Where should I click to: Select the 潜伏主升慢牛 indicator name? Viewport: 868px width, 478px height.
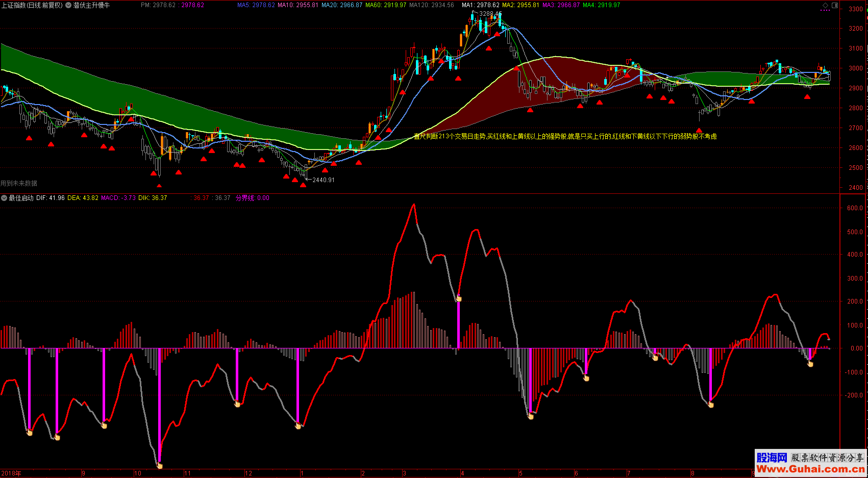click(91, 5)
